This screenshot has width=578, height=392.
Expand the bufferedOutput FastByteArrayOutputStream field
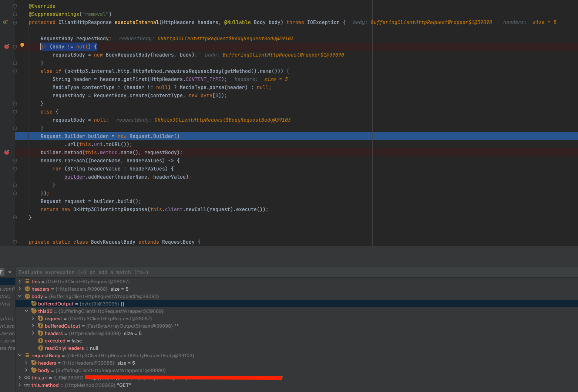pos(33,326)
